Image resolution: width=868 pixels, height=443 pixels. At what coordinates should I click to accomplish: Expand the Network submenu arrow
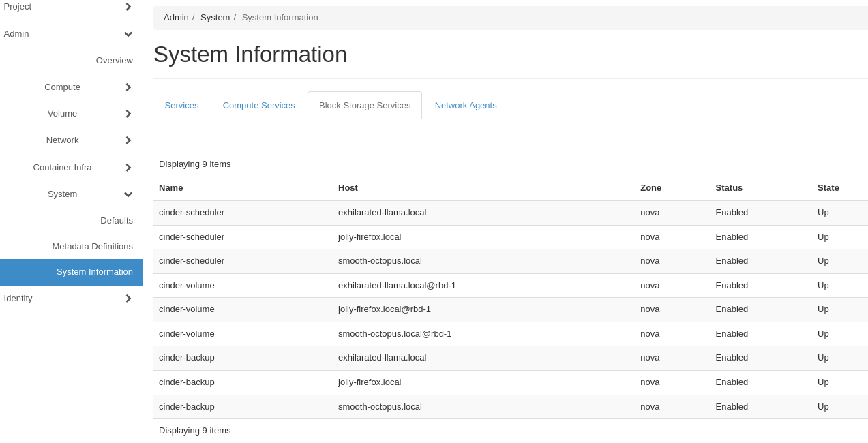128,140
